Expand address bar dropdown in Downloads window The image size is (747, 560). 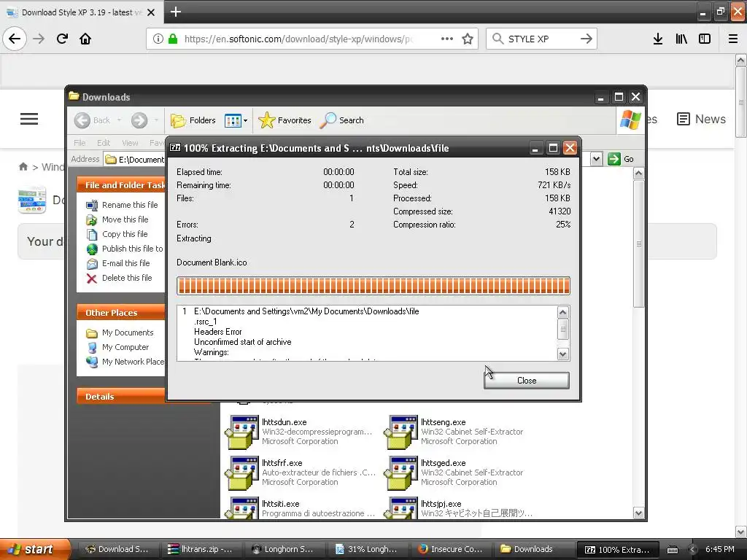point(596,159)
